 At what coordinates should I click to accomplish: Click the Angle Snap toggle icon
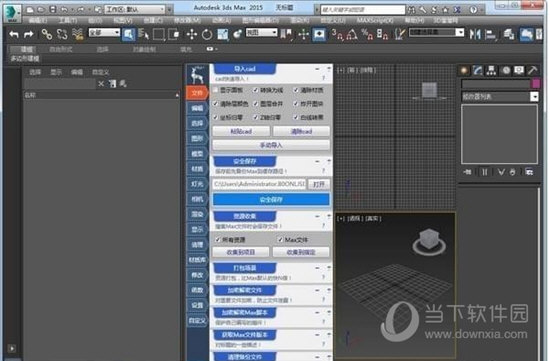(x=352, y=34)
